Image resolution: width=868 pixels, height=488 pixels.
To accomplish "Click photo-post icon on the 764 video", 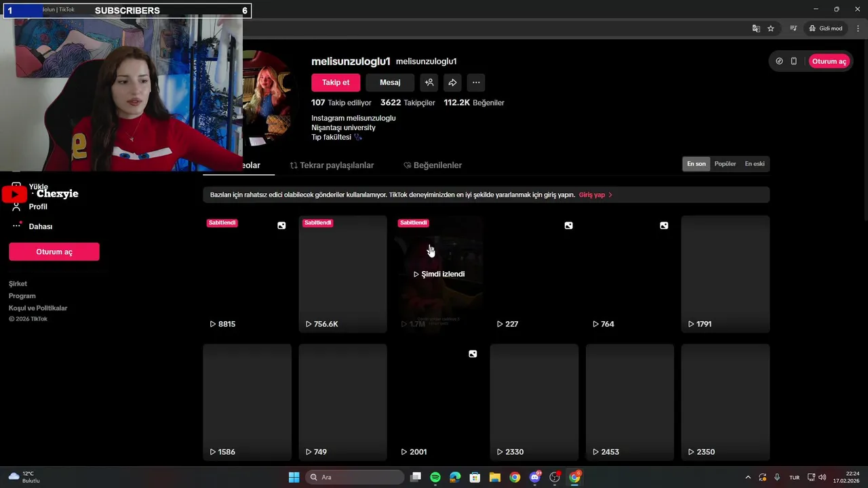I will click(x=664, y=226).
